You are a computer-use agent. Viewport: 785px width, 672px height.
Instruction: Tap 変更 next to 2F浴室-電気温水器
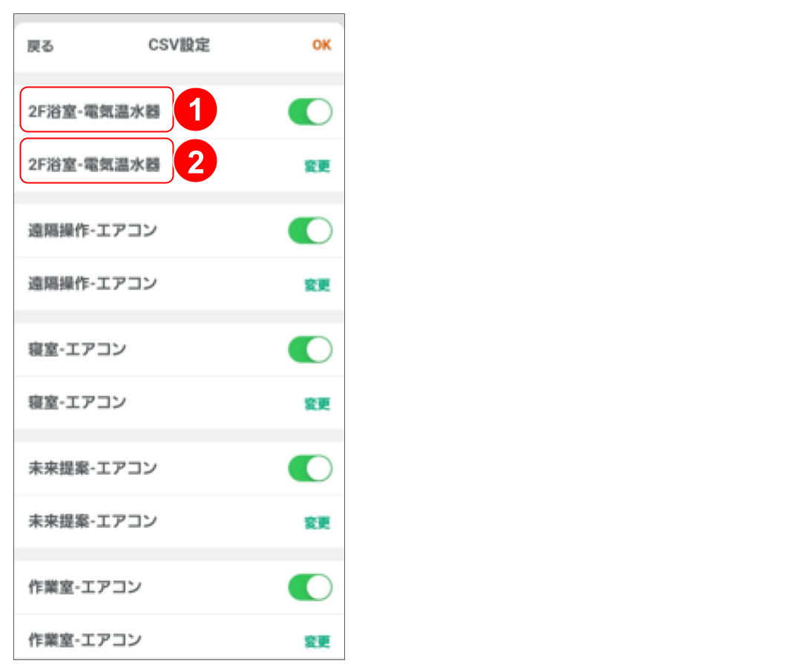click(x=319, y=165)
